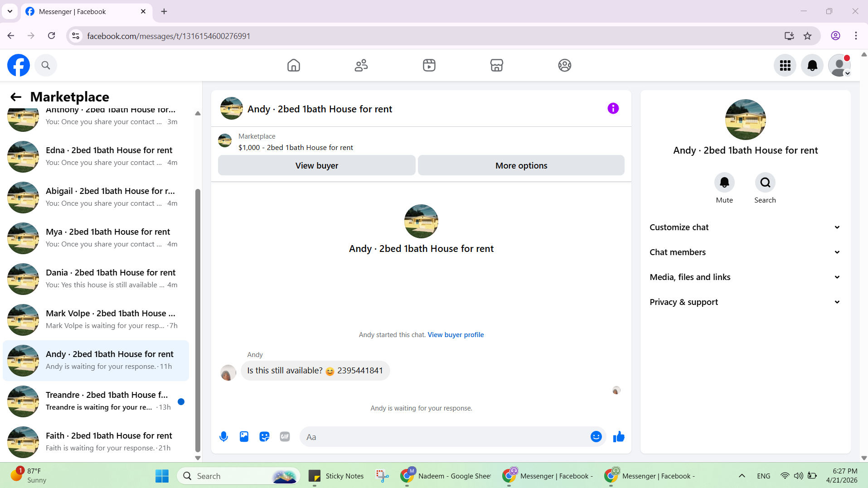Choose a sticker from sticker icon
868x488 pixels.
[x=264, y=437]
